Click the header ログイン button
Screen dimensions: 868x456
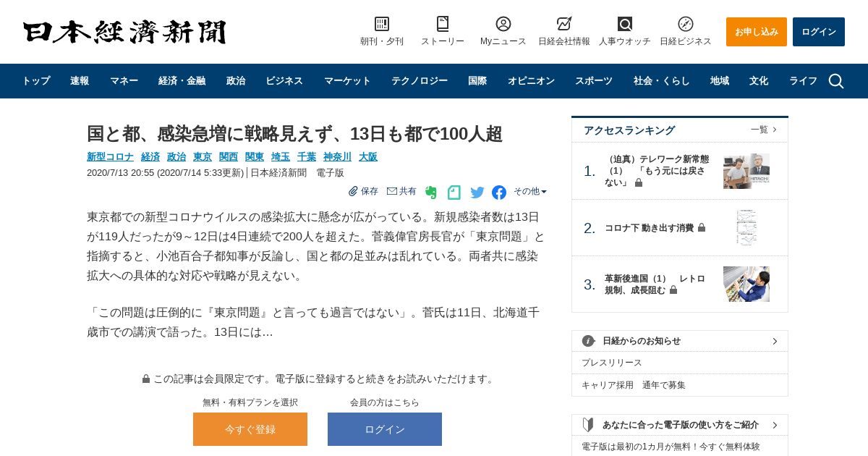pyautogui.click(x=819, y=32)
